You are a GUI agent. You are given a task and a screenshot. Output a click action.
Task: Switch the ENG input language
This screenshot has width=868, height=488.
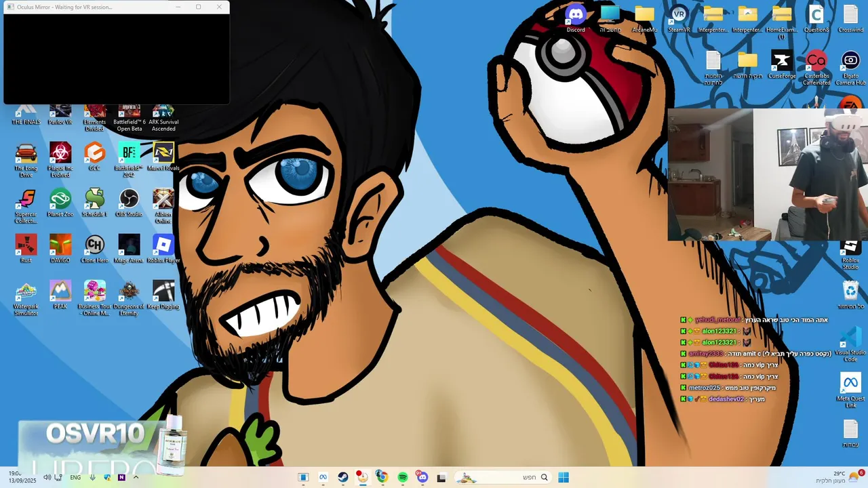point(75,477)
